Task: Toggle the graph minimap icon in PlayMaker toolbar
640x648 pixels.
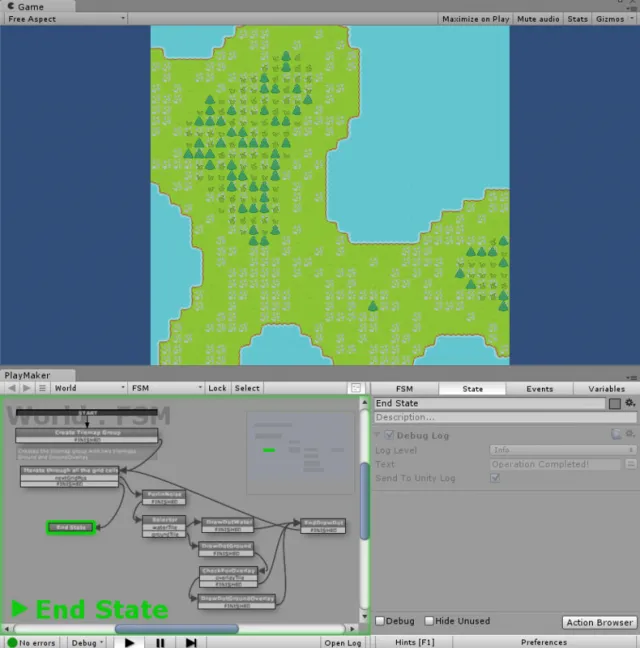Action: [356, 388]
